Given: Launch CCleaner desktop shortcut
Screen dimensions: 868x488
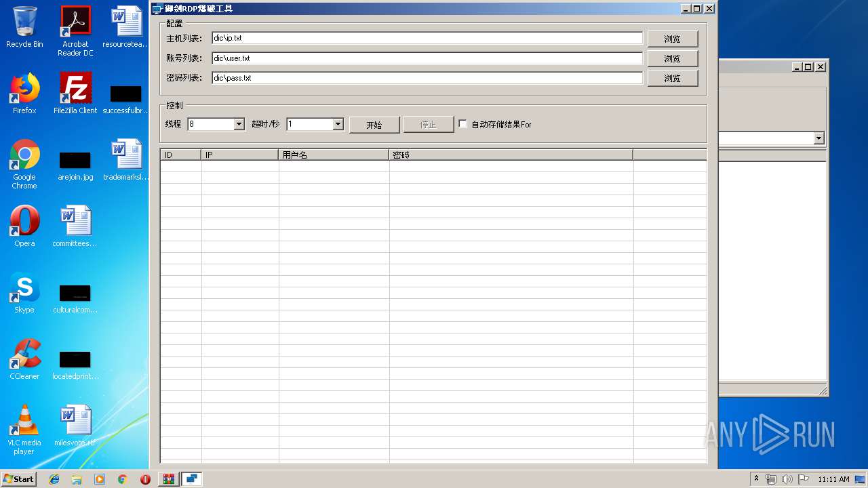Looking at the screenshot, I should pyautogui.click(x=24, y=359).
